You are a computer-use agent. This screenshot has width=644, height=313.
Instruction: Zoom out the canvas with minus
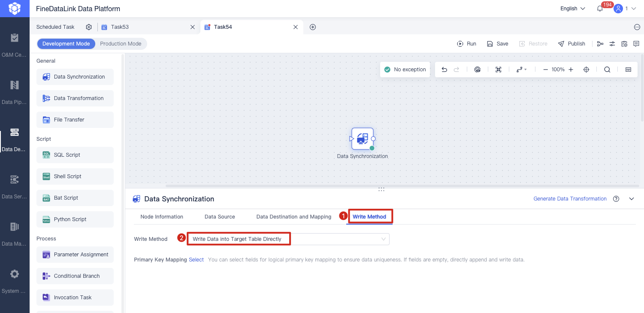(x=545, y=70)
